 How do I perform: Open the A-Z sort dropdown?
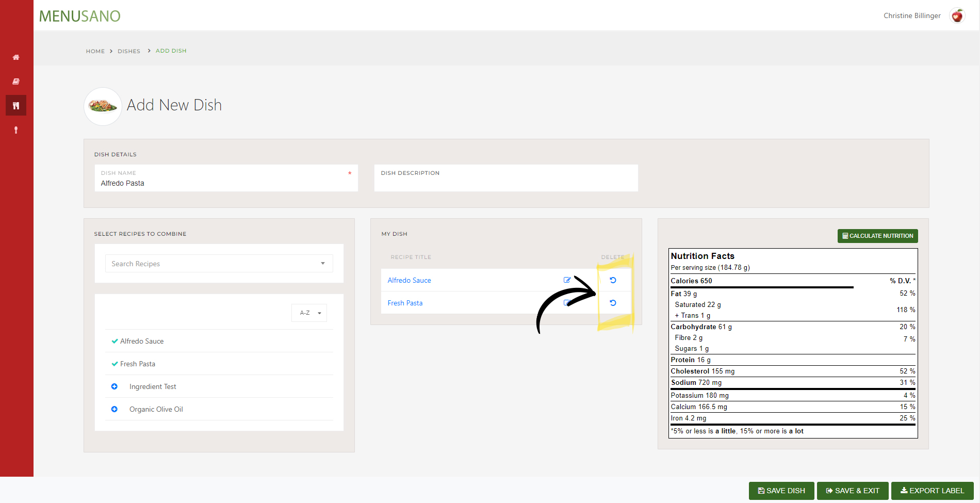tap(309, 313)
